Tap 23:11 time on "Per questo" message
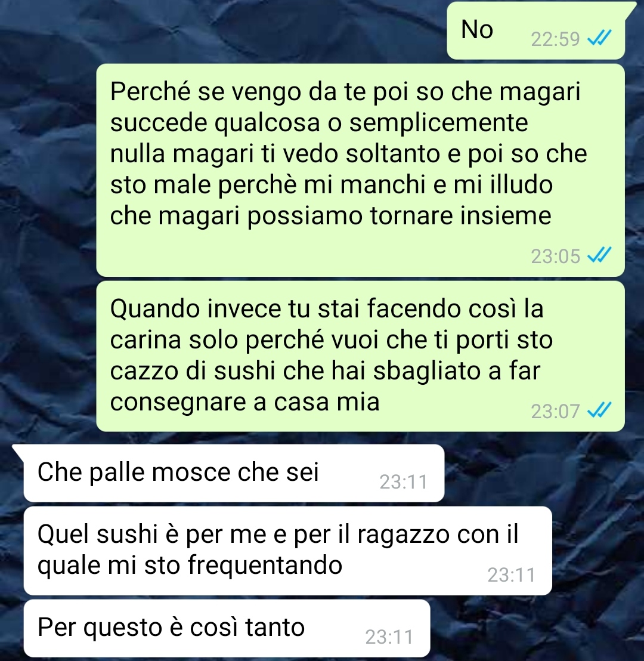 click(x=389, y=637)
